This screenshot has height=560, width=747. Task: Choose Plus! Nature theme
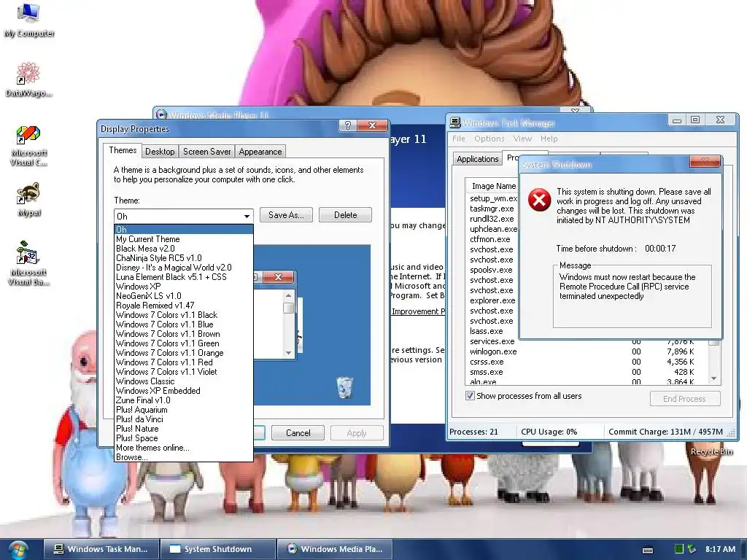(183, 429)
